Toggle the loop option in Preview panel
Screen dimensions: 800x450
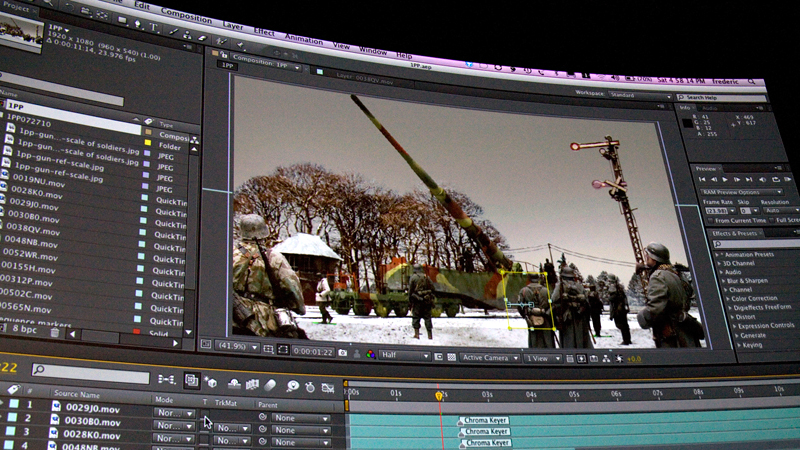[x=776, y=180]
